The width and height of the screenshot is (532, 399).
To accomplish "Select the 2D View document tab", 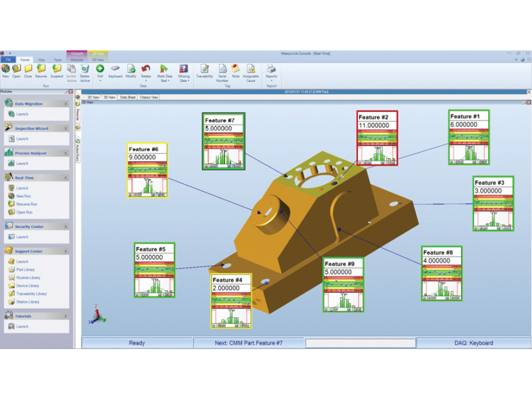I will [x=93, y=97].
